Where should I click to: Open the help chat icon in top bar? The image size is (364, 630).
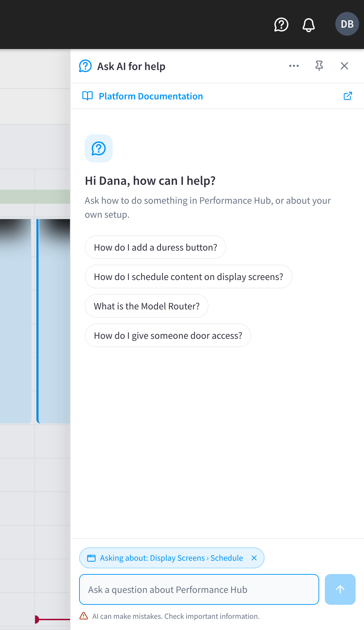point(281,24)
